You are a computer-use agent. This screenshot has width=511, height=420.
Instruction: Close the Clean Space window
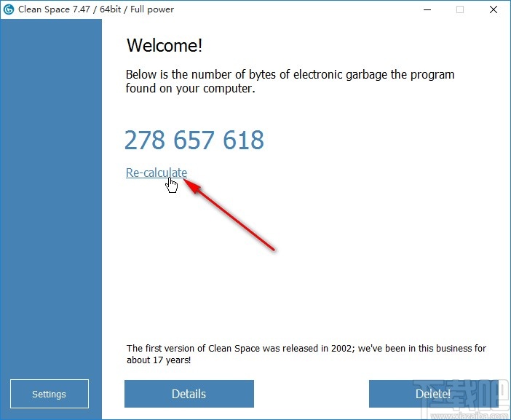click(494, 9)
